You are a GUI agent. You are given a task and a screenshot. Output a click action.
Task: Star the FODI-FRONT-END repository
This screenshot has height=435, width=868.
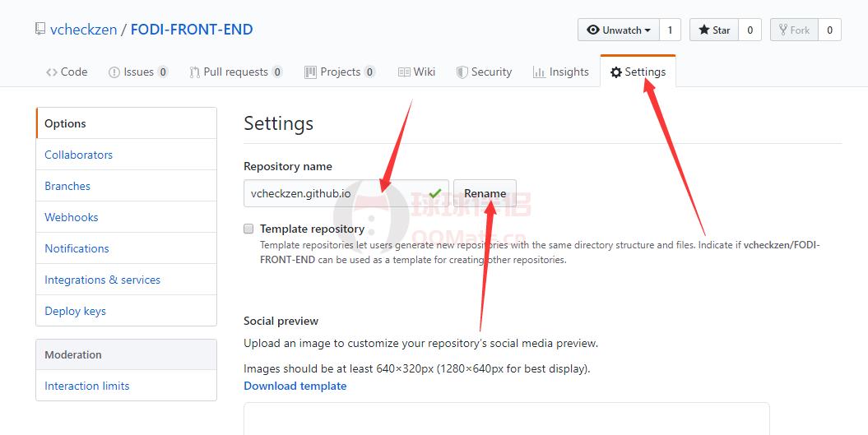pyautogui.click(x=714, y=30)
